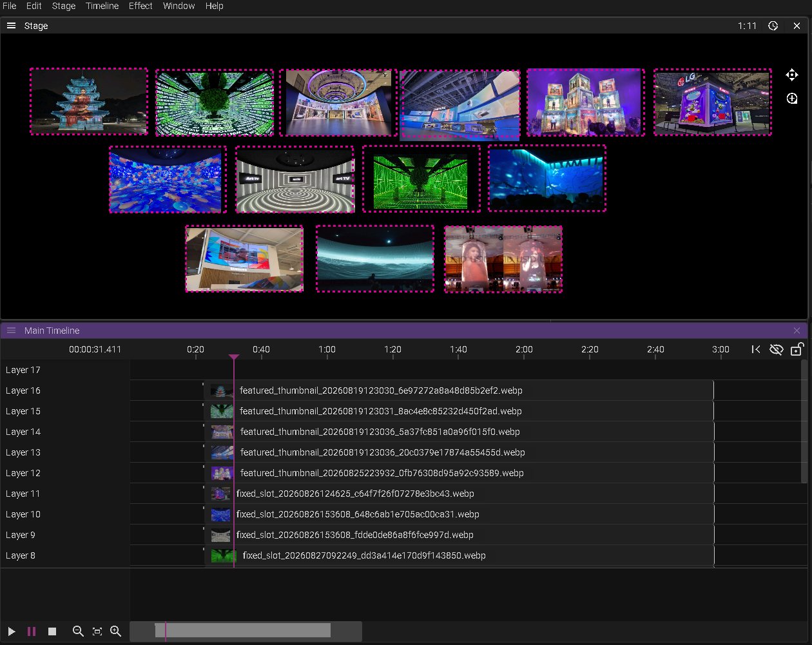Open the Timeline menu
Image resolution: width=812 pixels, height=645 pixels.
point(102,6)
